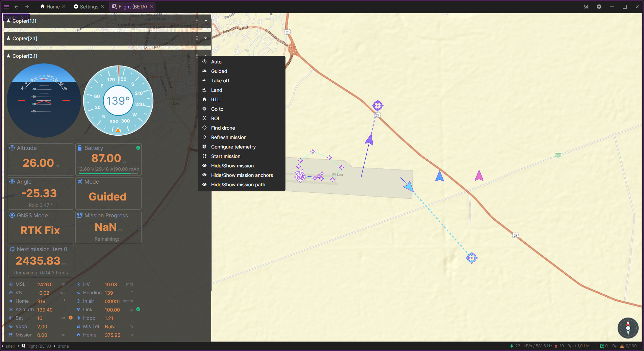Viewport: 644px width, 351px height.
Task: Click the title bar disconnected-link icon
Action: click(x=586, y=7)
